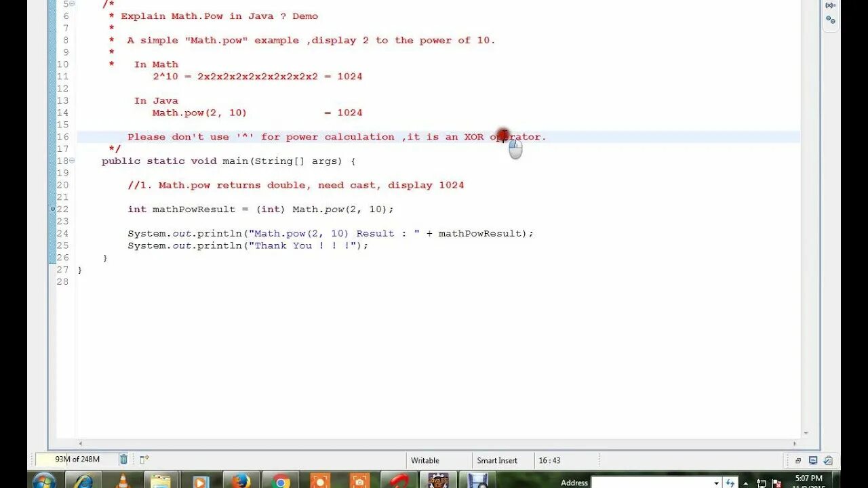The image size is (868, 488).
Task: Open Windows Explorer folder icon
Action: (161, 481)
